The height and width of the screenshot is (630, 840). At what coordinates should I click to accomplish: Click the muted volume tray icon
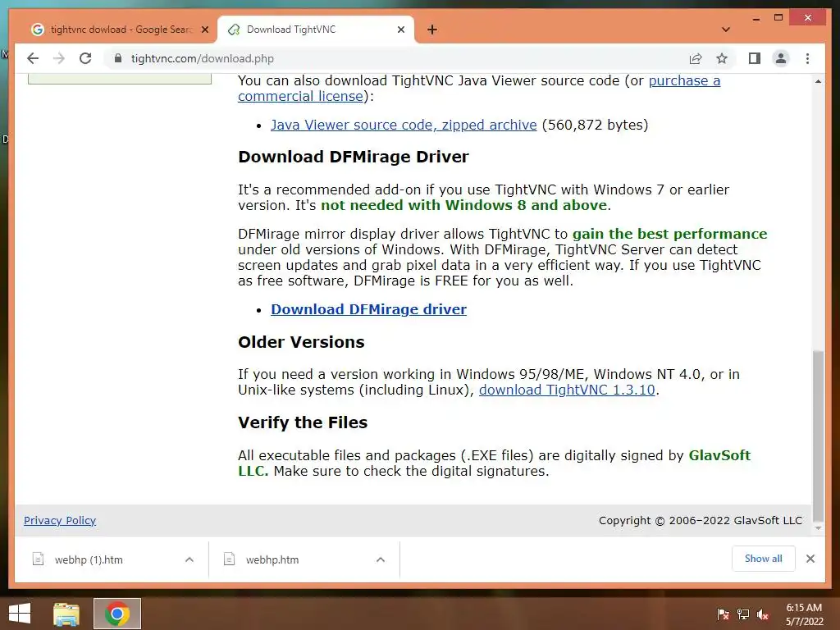click(x=763, y=614)
